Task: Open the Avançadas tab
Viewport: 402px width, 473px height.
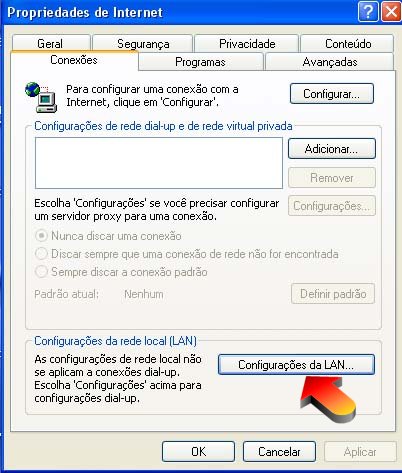Action: point(330,62)
